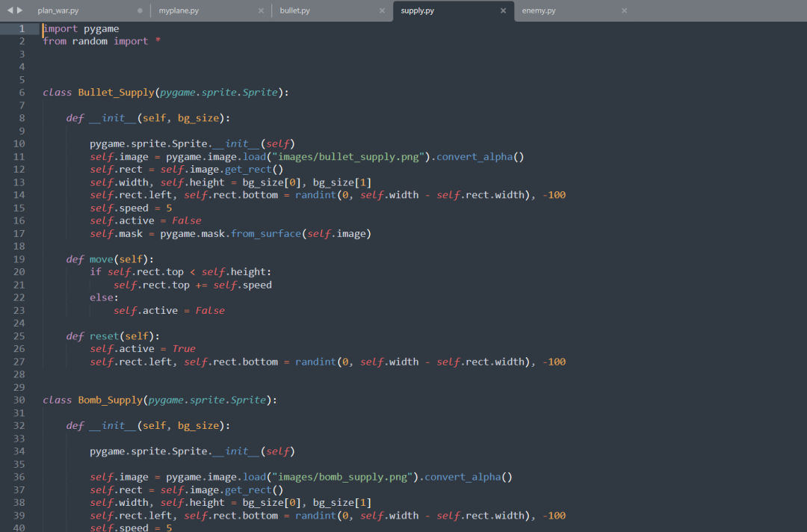Close the supply.py tab

pos(502,10)
